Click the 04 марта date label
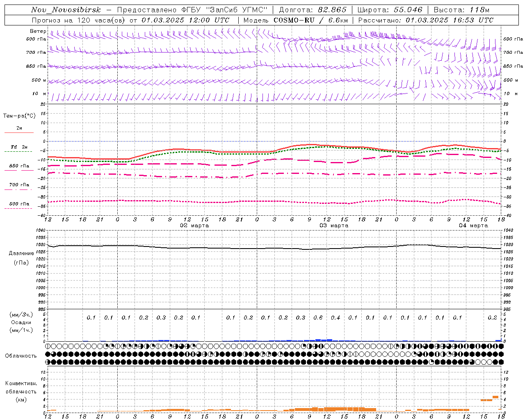 [x=473, y=226]
